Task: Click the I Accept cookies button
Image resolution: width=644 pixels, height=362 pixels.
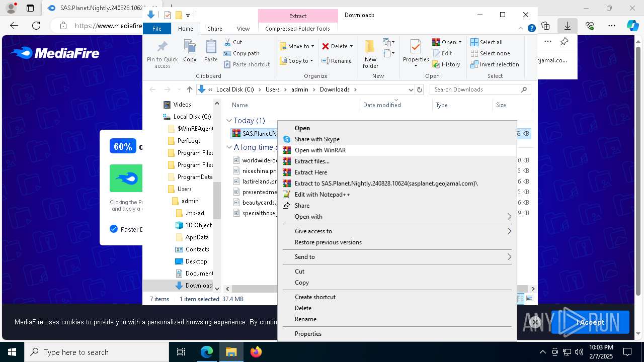Action: tap(590, 322)
